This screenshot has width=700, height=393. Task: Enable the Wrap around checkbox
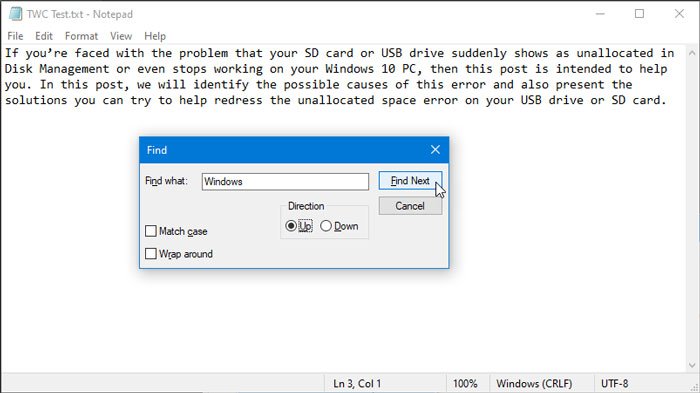tap(151, 254)
